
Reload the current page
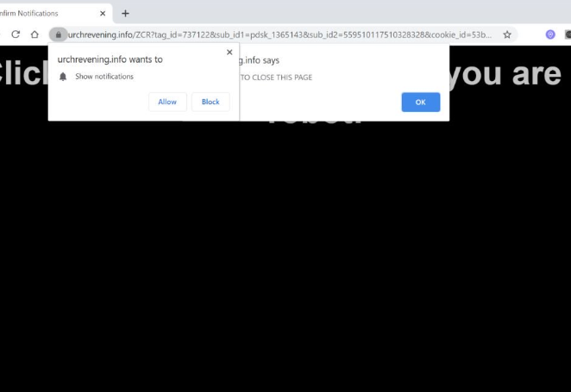[x=16, y=34]
